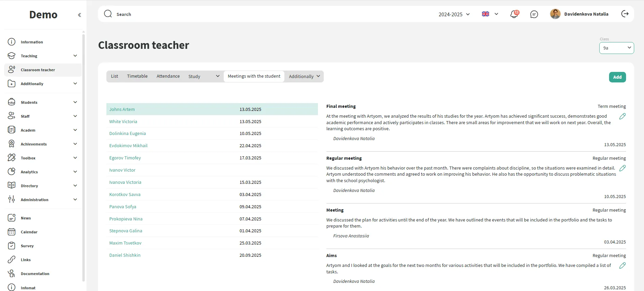The width and height of the screenshot is (644, 291).
Task: Collapse the sidebar with double chevron
Action: (x=79, y=15)
